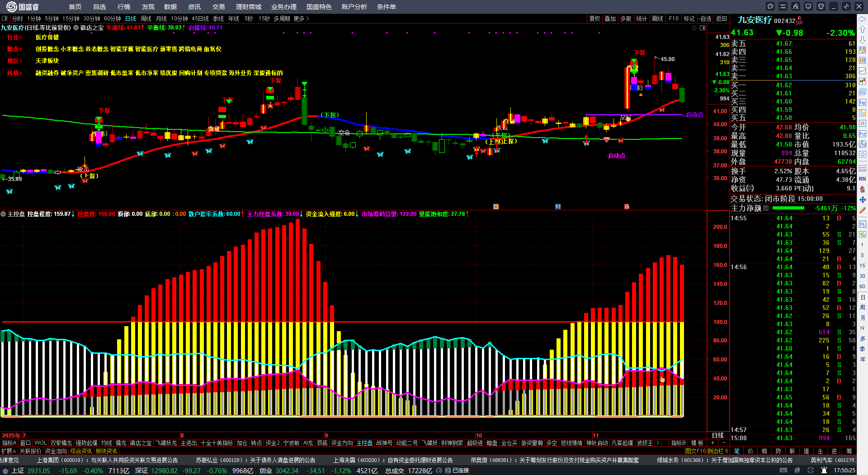Open the 叠加 overlay menu
Viewport: 868px width, 475px height.
(610, 19)
